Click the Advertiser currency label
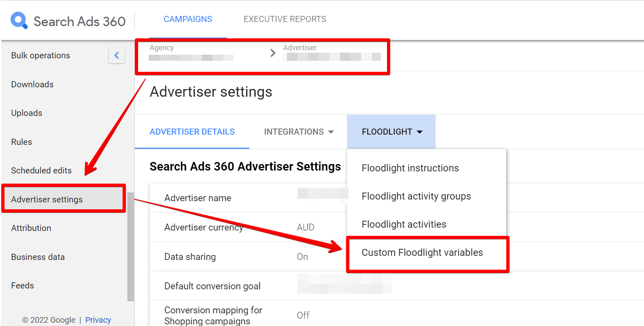Viewport: 644px width, 326px height. point(204,227)
